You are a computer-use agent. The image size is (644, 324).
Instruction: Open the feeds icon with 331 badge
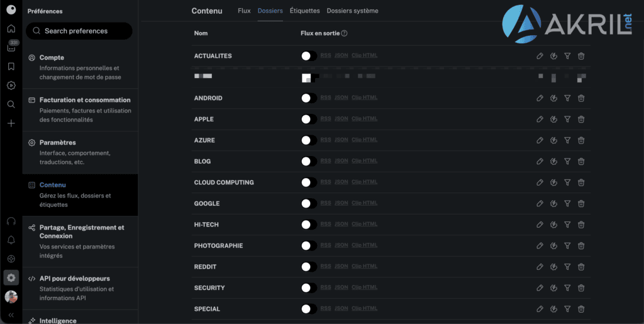(x=11, y=47)
